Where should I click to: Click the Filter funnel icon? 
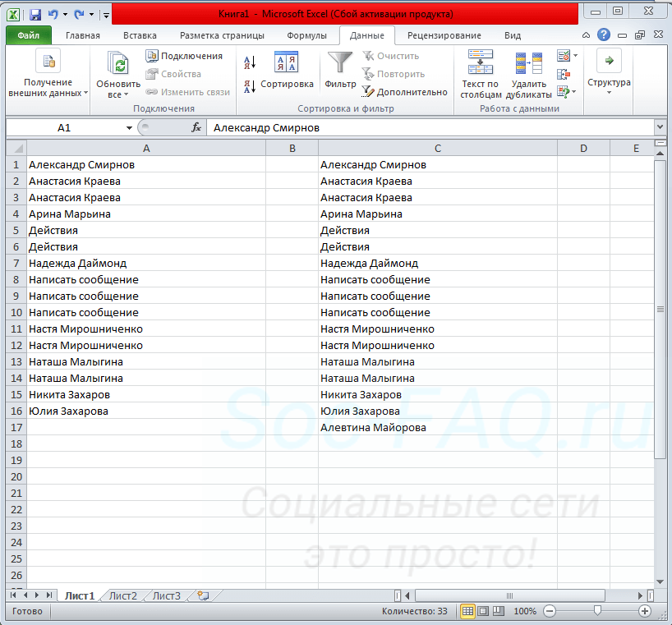coord(340,65)
